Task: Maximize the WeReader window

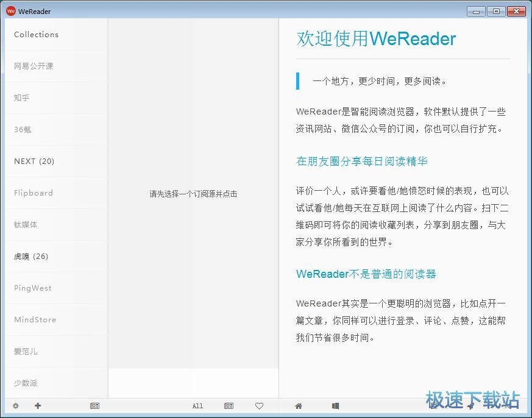Action: tap(496, 12)
